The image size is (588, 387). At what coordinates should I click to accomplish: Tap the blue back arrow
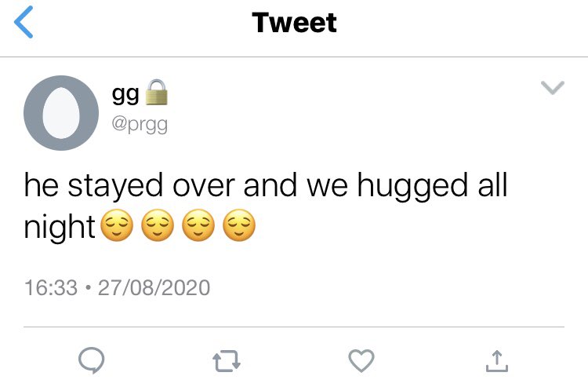[24, 22]
